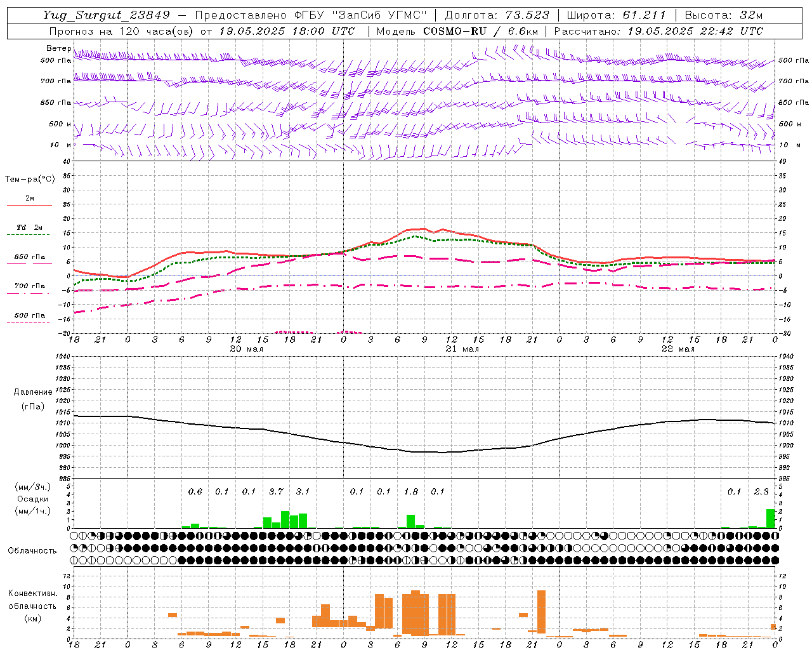The image size is (812, 650).
Task: Select the "Прогноз на 120 часа(ов)" text
Action: pos(122,31)
